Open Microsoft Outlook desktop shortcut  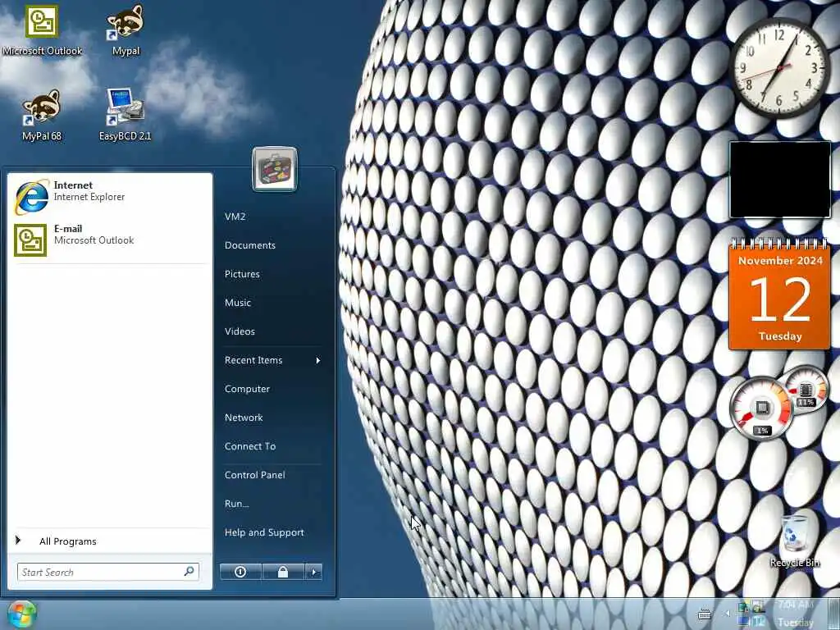click(x=43, y=30)
